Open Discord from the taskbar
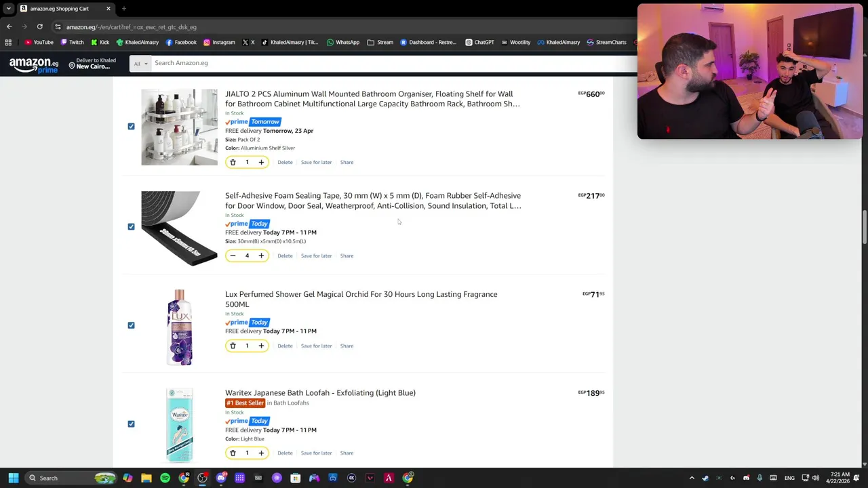868x488 pixels. pos(221,478)
